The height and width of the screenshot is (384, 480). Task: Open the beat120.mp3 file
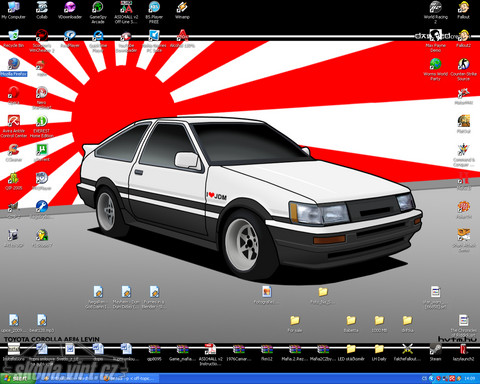(x=42, y=323)
